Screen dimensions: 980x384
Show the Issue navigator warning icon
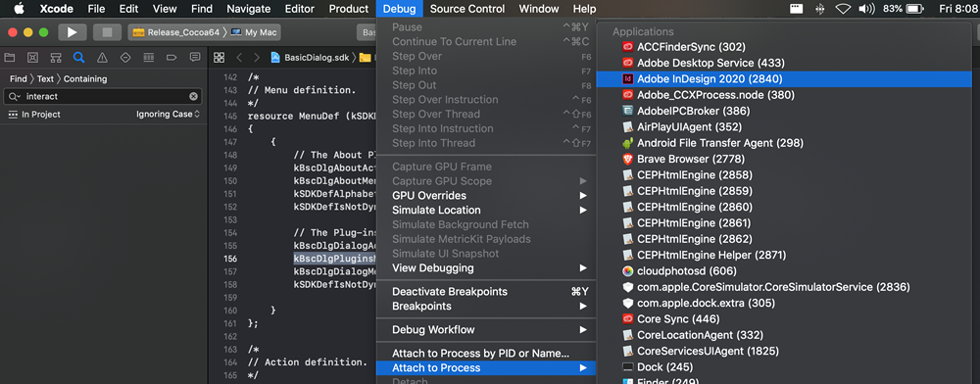pos(102,58)
